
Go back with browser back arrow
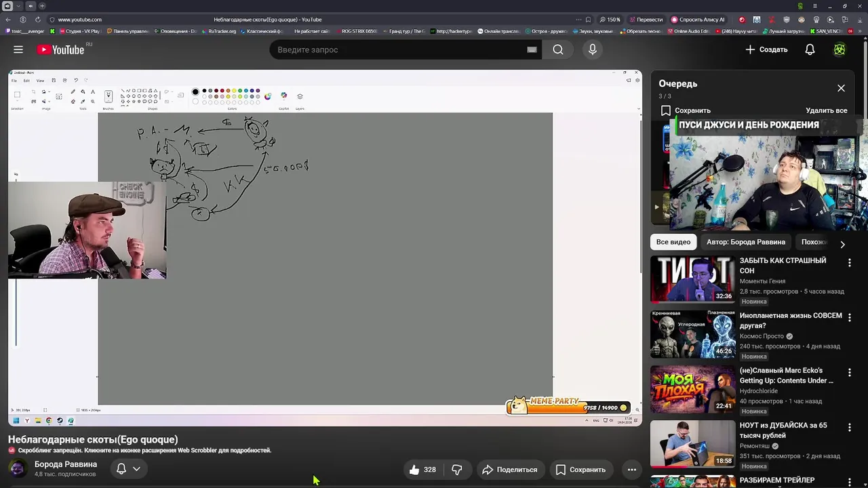click(x=8, y=20)
